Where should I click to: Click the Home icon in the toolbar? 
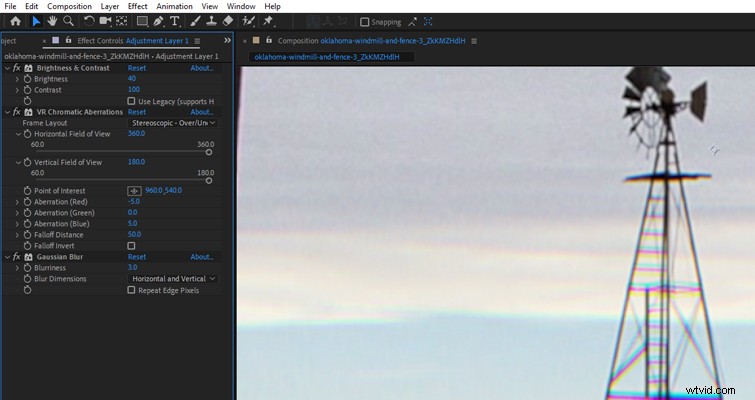coord(15,21)
